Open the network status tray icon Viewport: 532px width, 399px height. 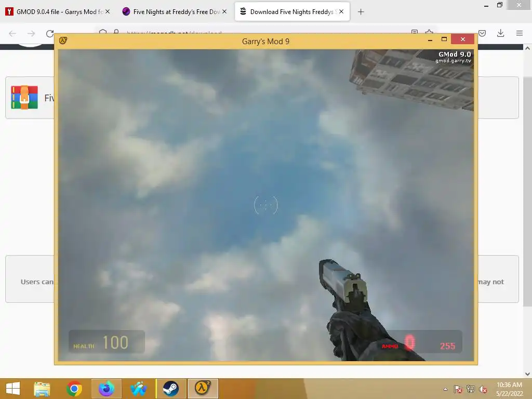tap(471, 389)
